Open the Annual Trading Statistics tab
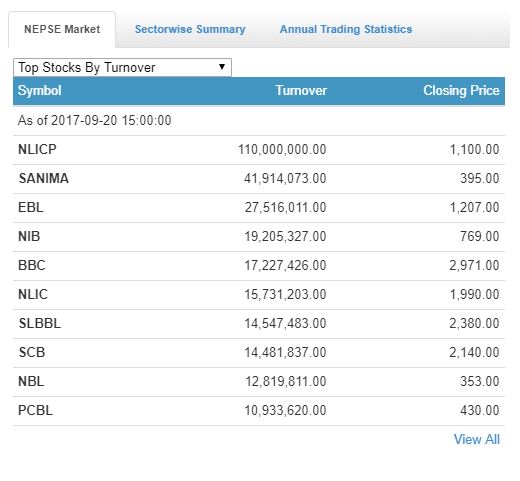The image size is (520, 481). [x=346, y=29]
